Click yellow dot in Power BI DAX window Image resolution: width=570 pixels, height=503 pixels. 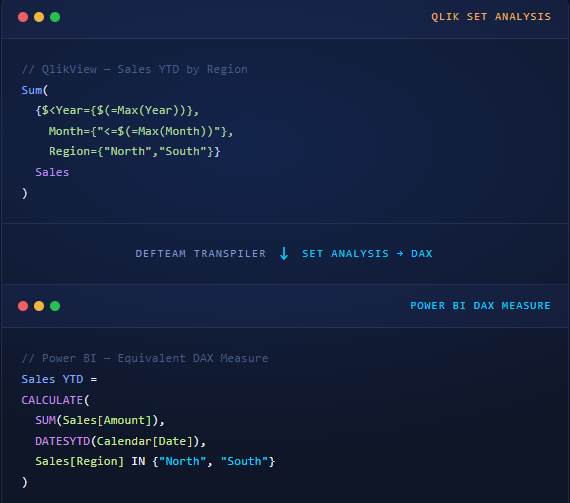[39, 306]
